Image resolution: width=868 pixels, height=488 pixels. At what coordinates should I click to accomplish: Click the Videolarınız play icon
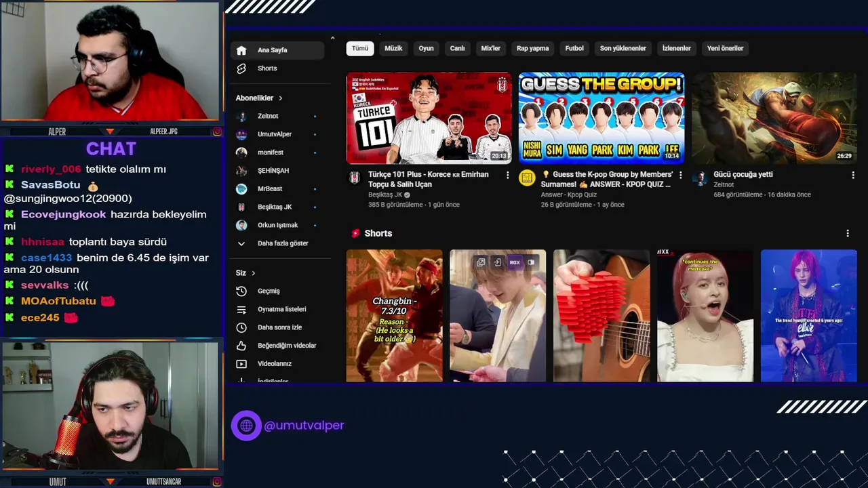tap(241, 364)
